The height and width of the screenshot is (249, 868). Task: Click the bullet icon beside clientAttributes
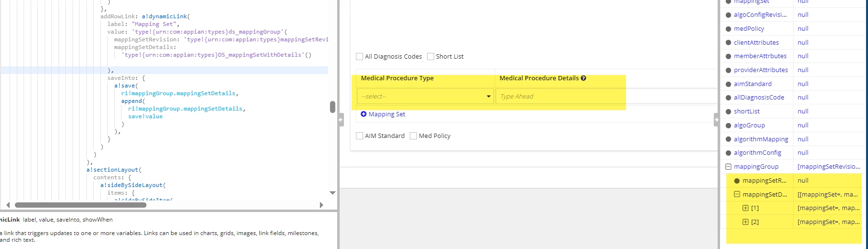(728, 43)
